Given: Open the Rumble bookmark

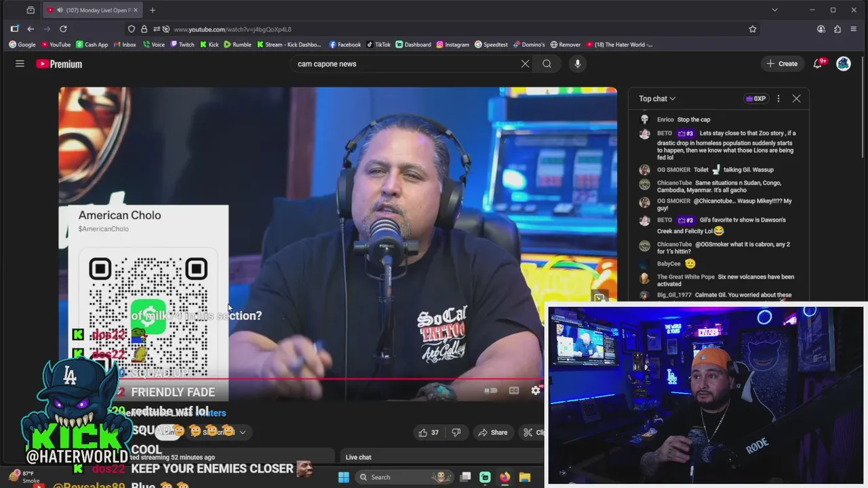Looking at the screenshot, I should [237, 45].
